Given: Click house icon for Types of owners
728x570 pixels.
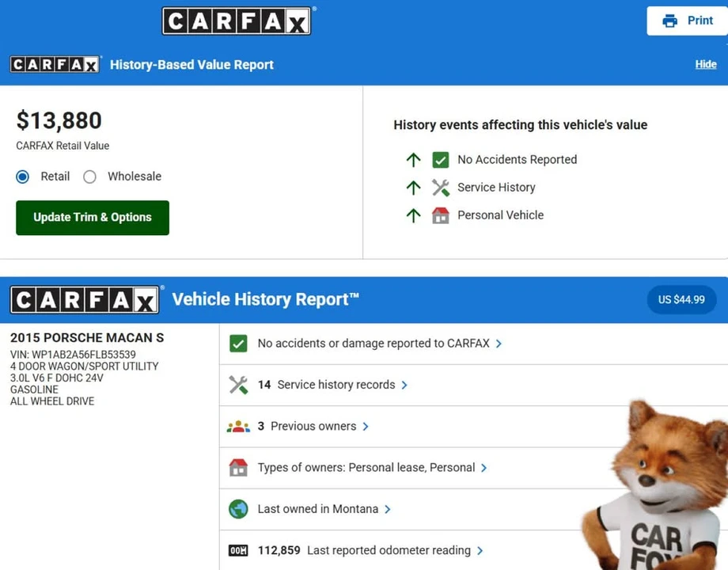Looking at the screenshot, I should point(238,468).
